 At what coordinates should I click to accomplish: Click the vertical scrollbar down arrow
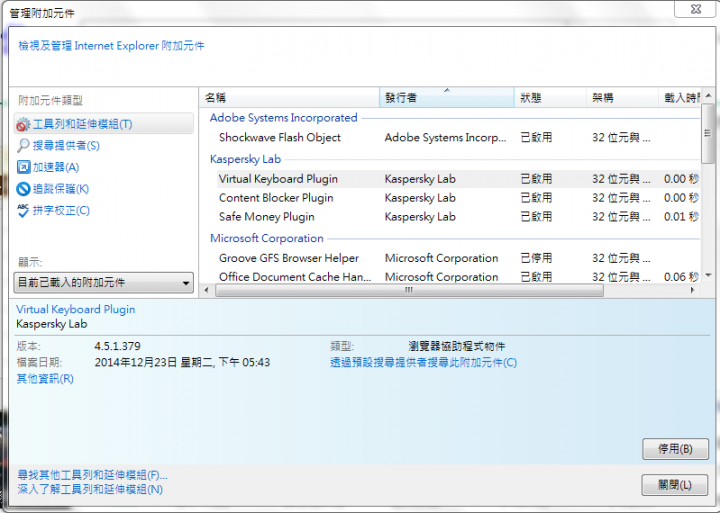708,276
